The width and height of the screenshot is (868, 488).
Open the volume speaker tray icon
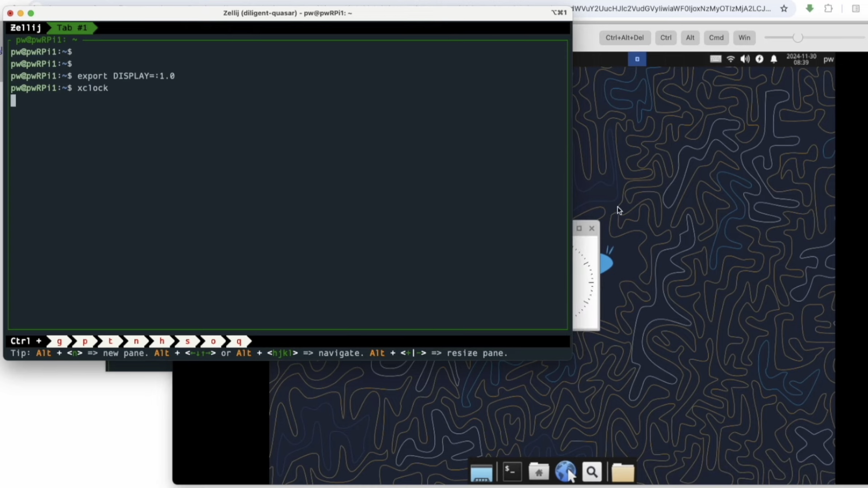[745, 59]
